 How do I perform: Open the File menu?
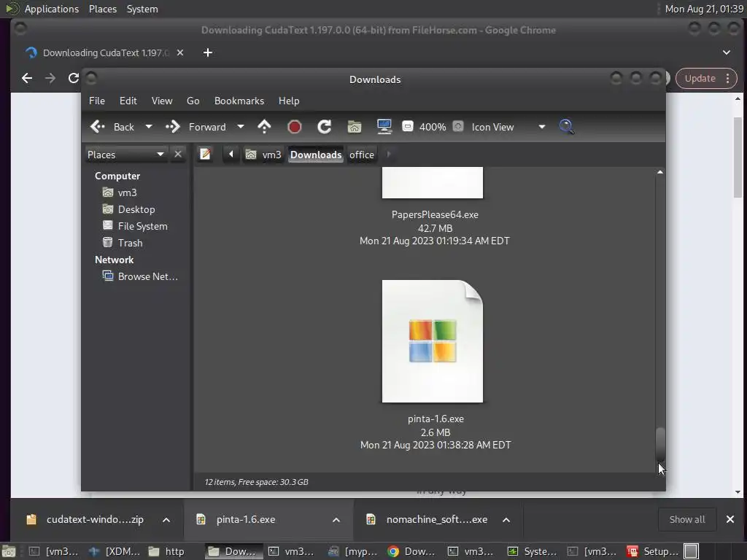click(97, 101)
